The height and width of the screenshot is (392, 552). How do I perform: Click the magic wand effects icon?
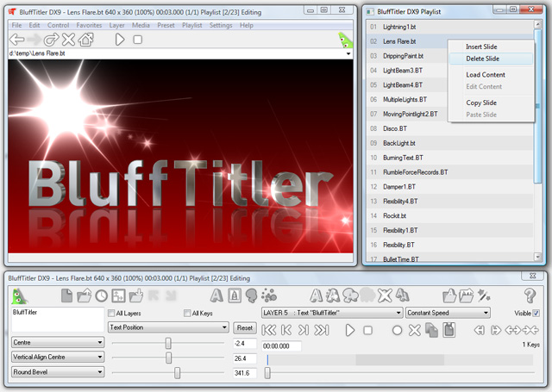tap(484, 296)
